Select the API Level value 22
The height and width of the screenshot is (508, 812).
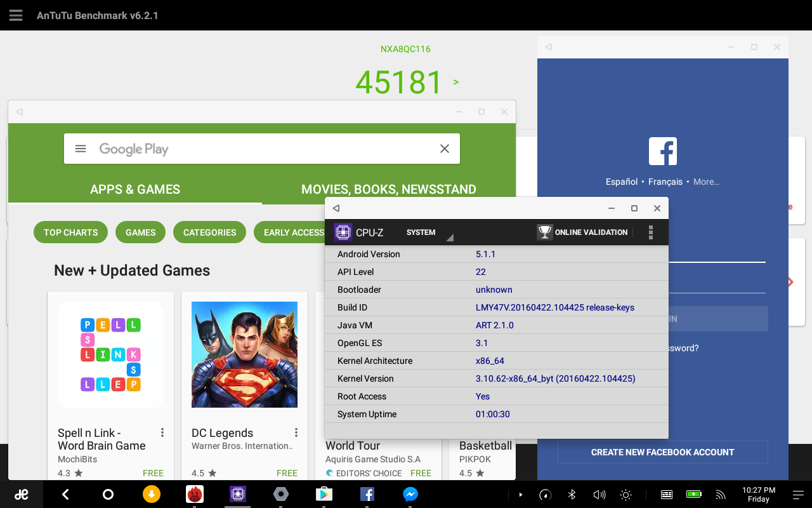[481, 272]
